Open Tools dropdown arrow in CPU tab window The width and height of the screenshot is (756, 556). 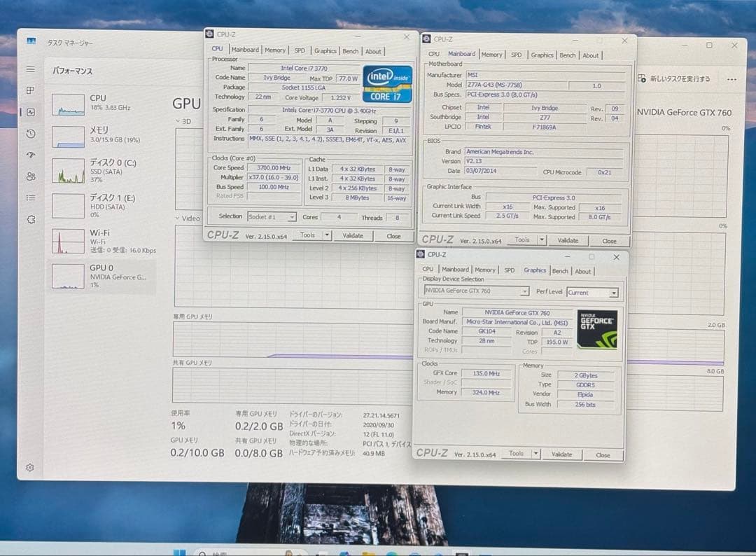click(x=327, y=235)
